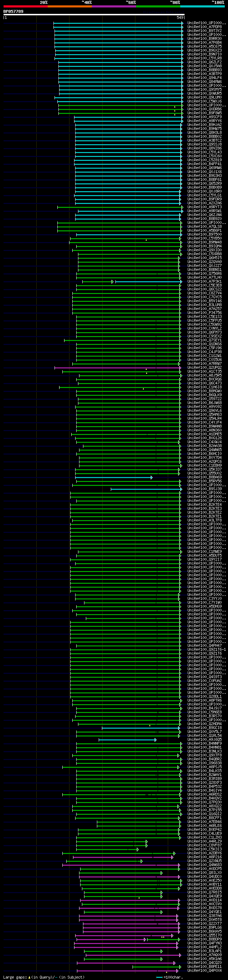Open hit UniRef100_A7P6B4

point(204,43)
